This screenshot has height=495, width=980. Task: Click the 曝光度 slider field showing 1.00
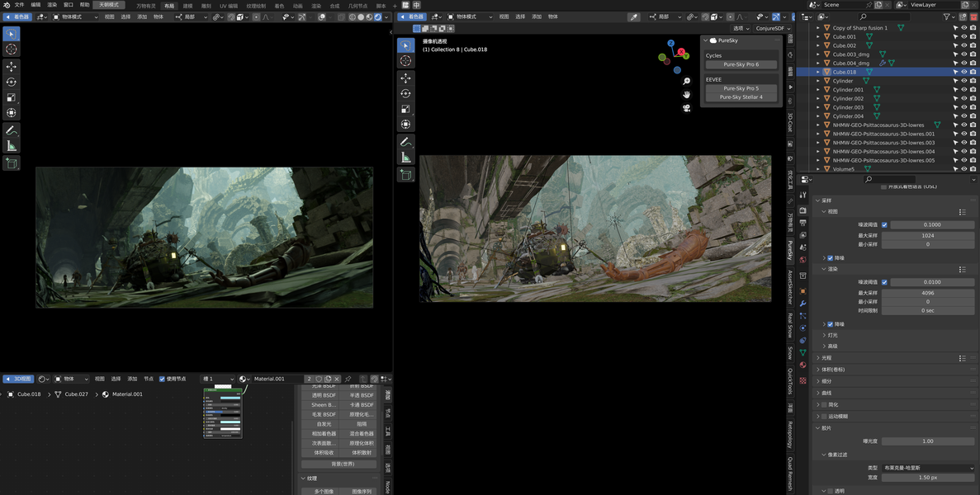click(x=927, y=441)
